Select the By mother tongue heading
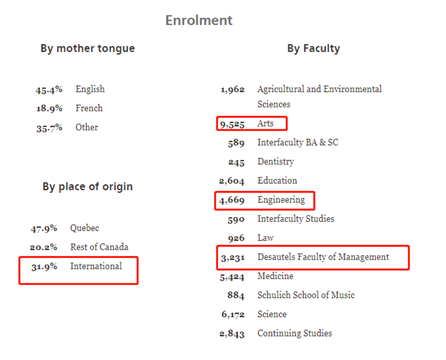Screen dimensions: 446x360 (88, 48)
